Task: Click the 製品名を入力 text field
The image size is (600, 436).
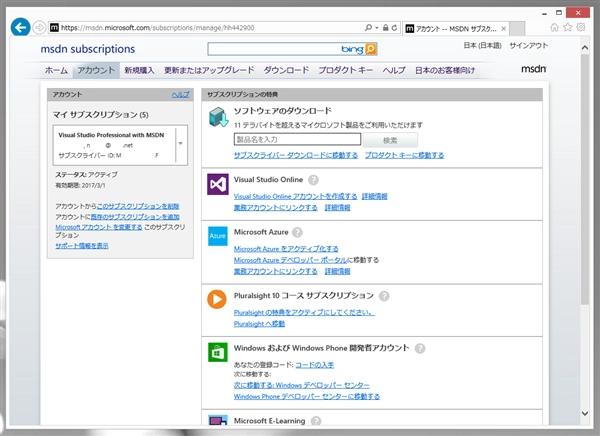Action: coord(297,139)
